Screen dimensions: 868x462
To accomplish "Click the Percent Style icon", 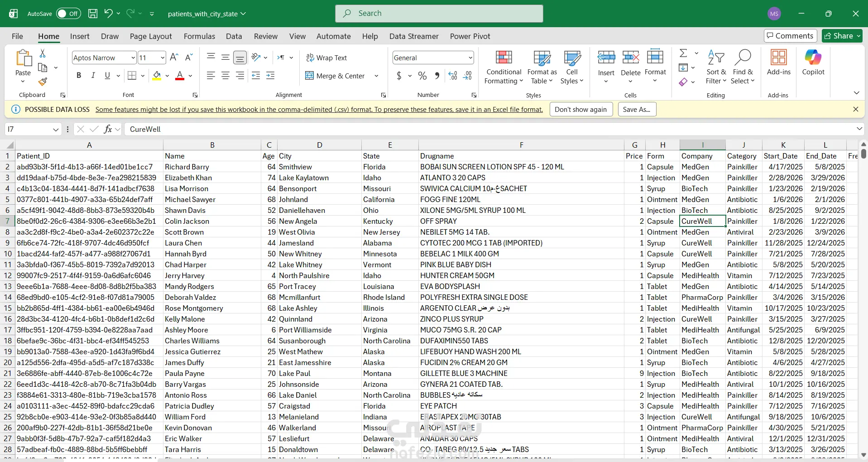I will click(x=422, y=76).
